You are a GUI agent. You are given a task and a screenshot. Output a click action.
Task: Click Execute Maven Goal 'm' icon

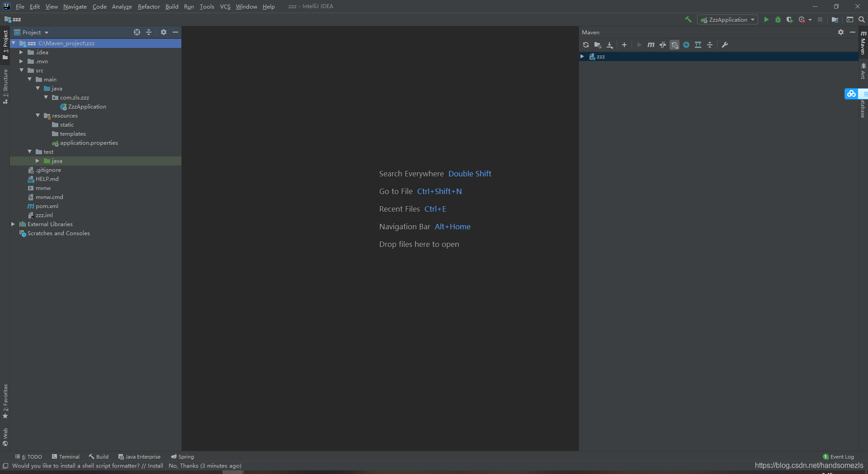(651, 45)
